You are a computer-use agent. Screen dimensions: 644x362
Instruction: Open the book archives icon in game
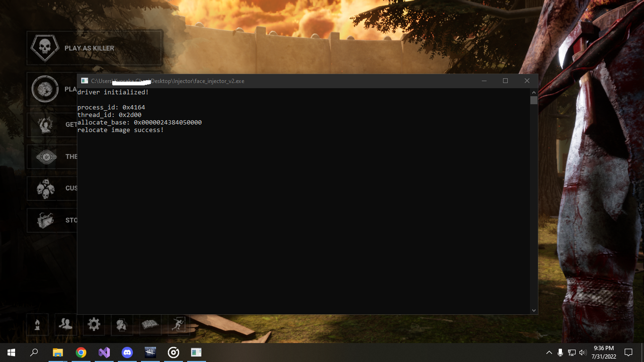pyautogui.click(x=150, y=325)
